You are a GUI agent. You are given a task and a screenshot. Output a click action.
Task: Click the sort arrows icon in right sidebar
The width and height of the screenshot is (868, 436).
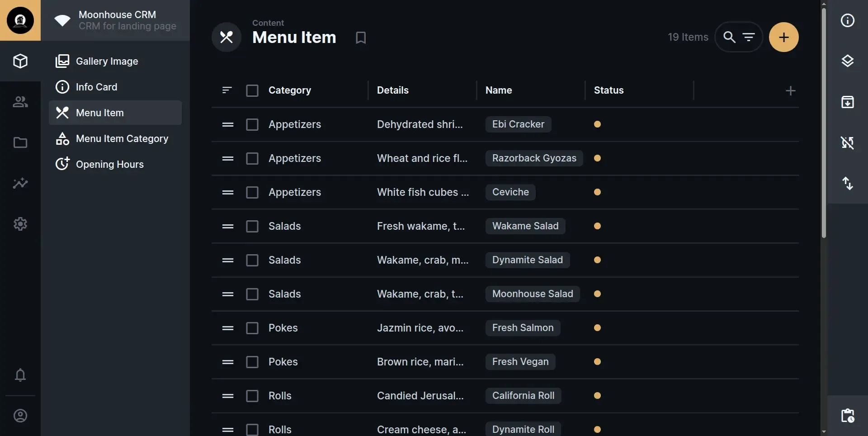(848, 183)
